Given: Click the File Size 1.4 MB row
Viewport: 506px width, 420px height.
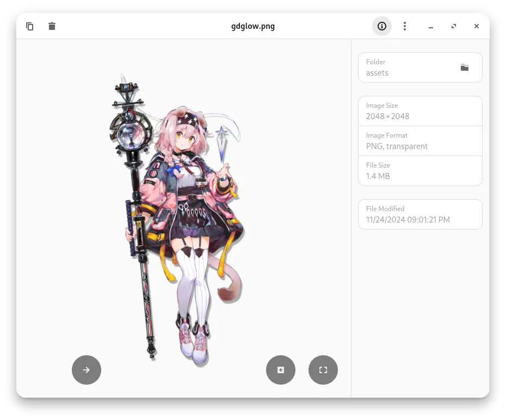Looking at the screenshot, I should click(420, 171).
